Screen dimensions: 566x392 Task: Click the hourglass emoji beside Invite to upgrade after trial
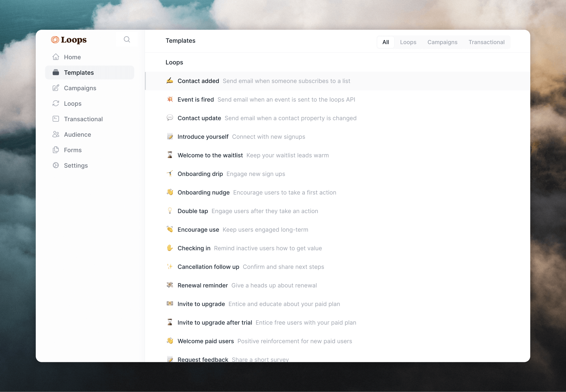(x=170, y=322)
